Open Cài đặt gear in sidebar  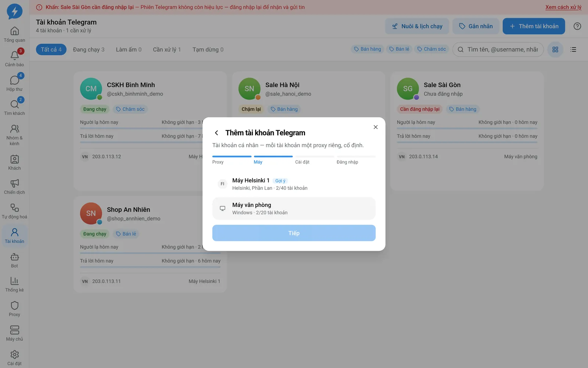tap(14, 358)
